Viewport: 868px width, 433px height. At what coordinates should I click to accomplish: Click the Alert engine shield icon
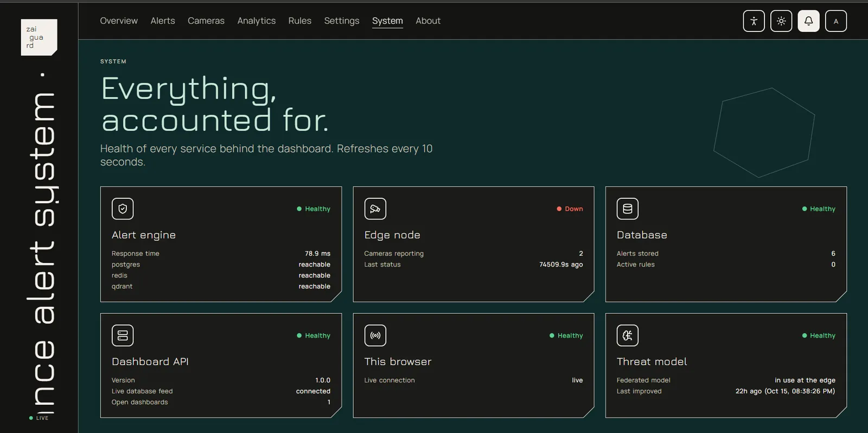pos(123,209)
